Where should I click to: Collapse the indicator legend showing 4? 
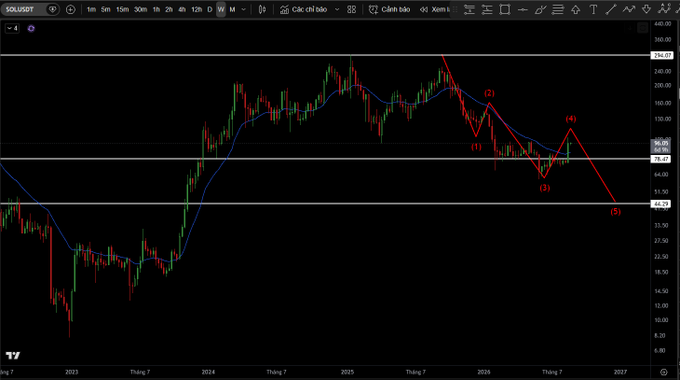[x=12, y=28]
